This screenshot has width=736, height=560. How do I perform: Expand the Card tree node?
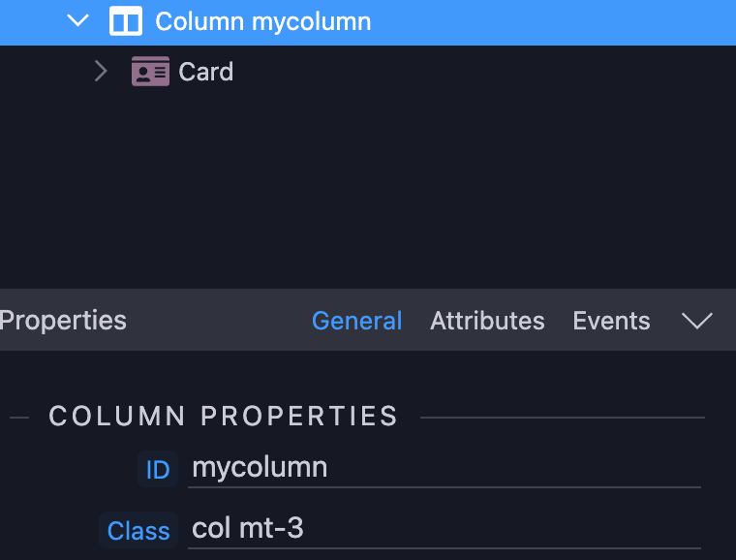pos(101,72)
